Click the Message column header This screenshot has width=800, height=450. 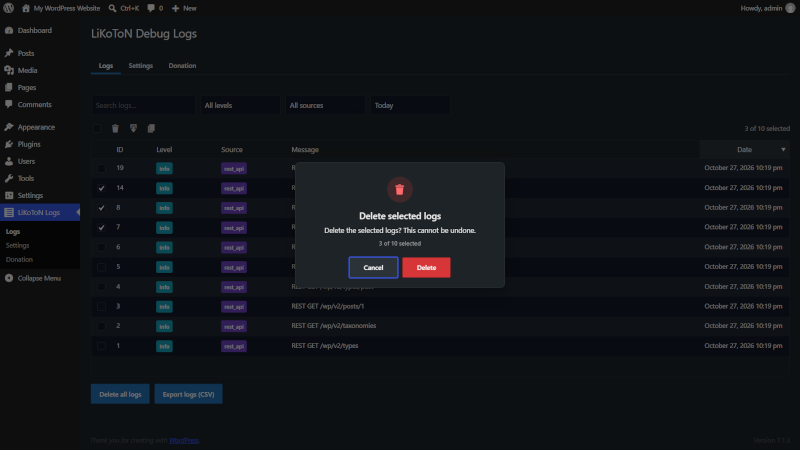click(305, 149)
